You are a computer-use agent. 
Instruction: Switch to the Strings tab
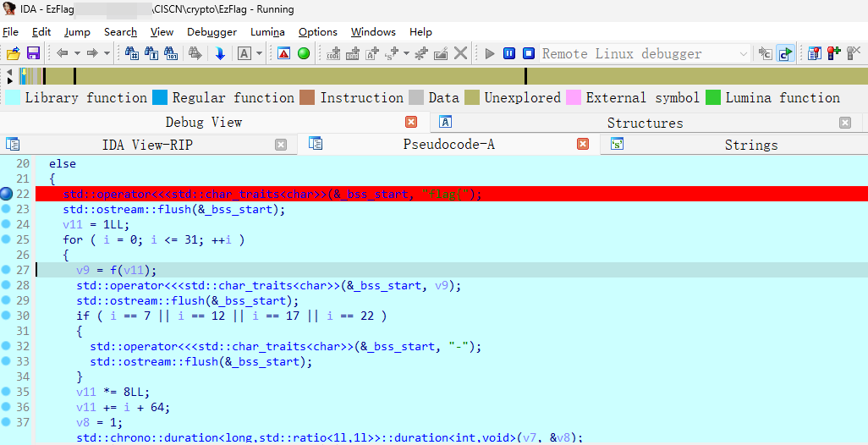pyautogui.click(x=750, y=145)
